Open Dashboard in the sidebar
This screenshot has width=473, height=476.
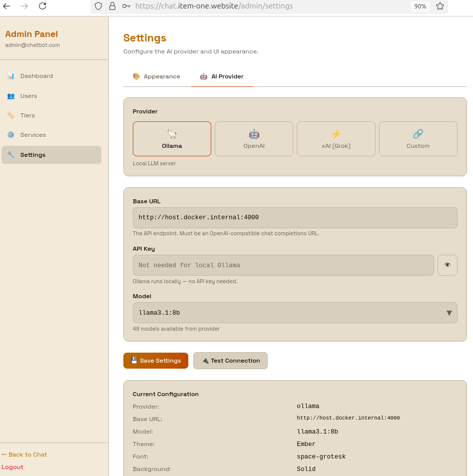(51, 76)
